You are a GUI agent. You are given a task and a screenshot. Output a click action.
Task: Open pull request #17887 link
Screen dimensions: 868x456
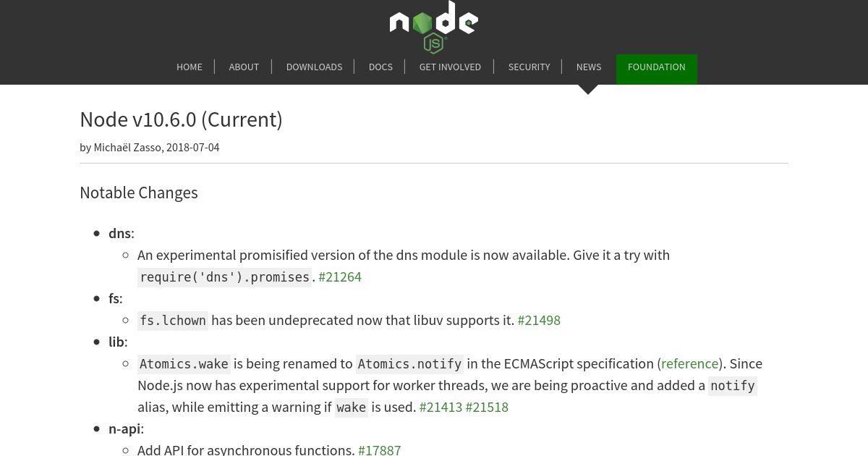pyautogui.click(x=379, y=449)
